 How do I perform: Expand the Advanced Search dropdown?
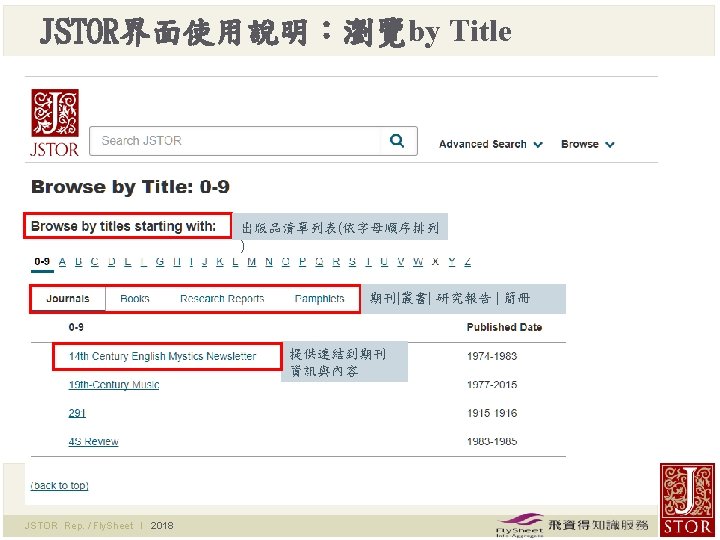coord(491,144)
